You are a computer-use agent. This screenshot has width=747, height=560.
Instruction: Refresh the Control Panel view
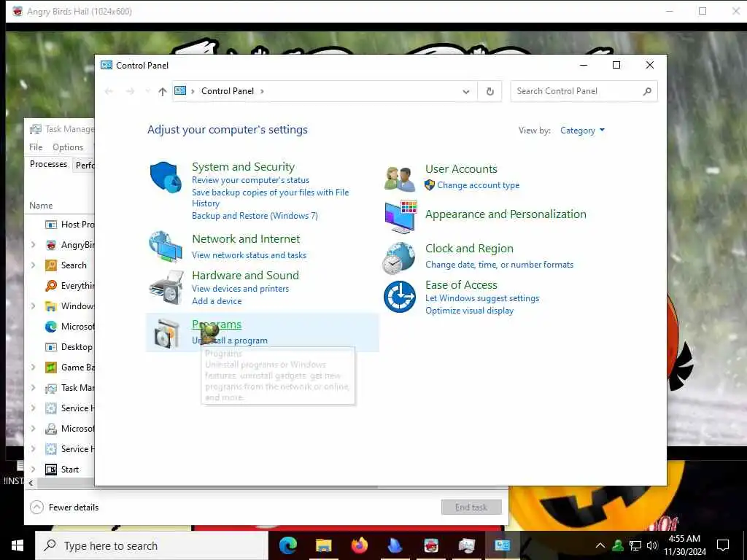(489, 91)
